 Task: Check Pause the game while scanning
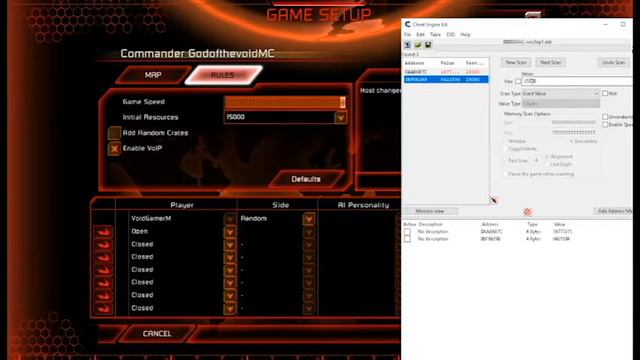pos(505,174)
